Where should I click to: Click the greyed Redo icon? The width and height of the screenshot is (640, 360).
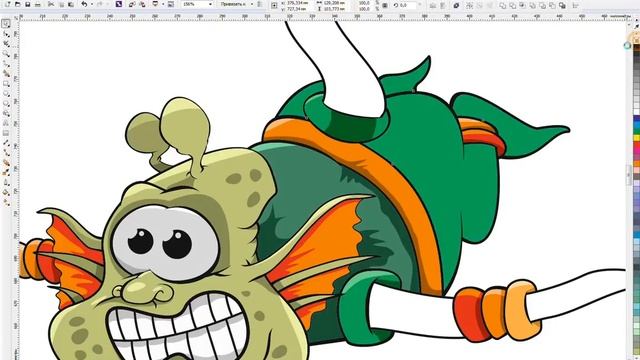tap(100, 4)
